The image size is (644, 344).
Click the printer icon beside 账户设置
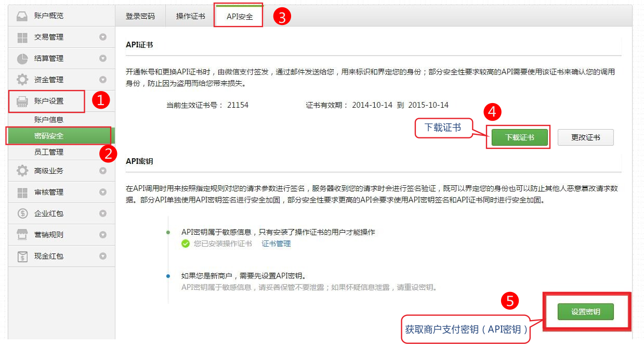pyautogui.click(x=22, y=101)
